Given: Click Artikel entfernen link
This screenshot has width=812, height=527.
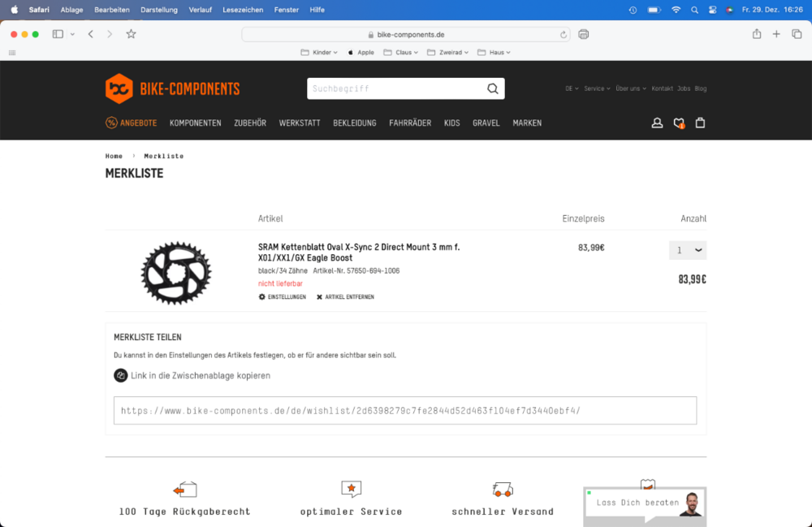Looking at the screenshot, I should [x=345, y=297].
